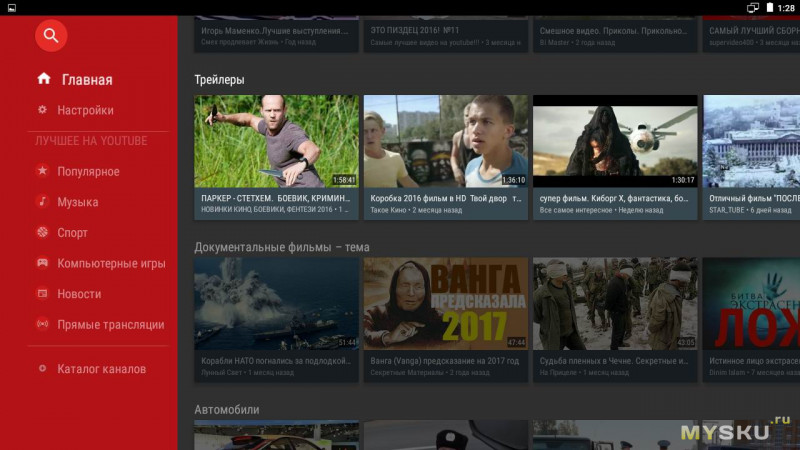Play Коробка 2016 фильм thumbnail
The image size is (800, 450).
(x=445, y=141)
